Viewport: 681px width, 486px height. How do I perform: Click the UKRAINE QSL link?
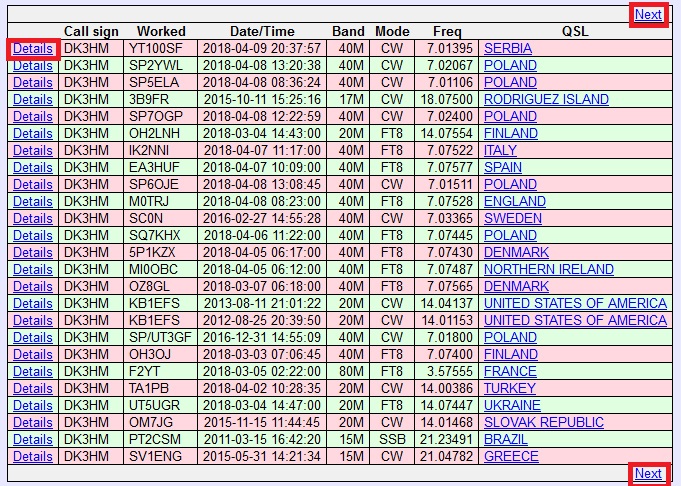pyautogui.click(x=512, y=405)
